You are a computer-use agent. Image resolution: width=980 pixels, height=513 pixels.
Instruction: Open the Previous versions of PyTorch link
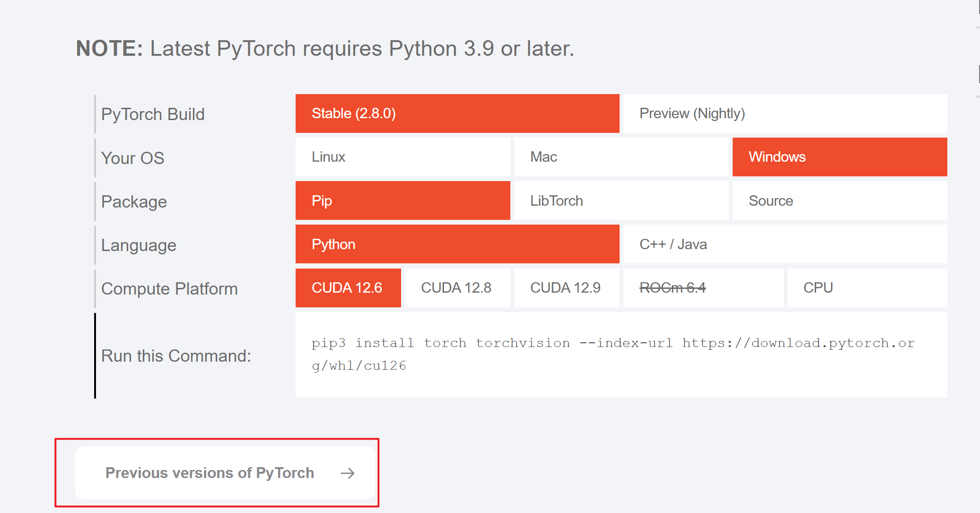click(225, 473)
